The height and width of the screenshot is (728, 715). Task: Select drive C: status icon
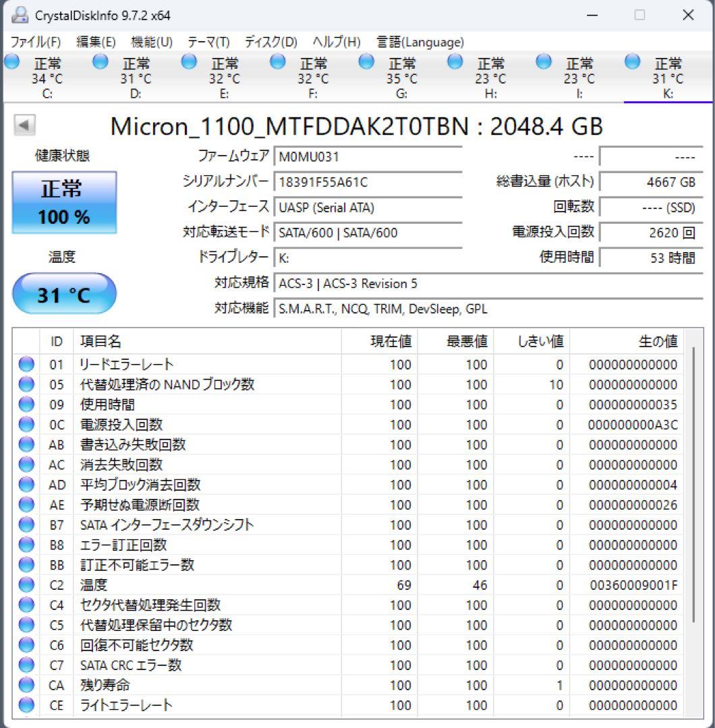tap(12, 62)
